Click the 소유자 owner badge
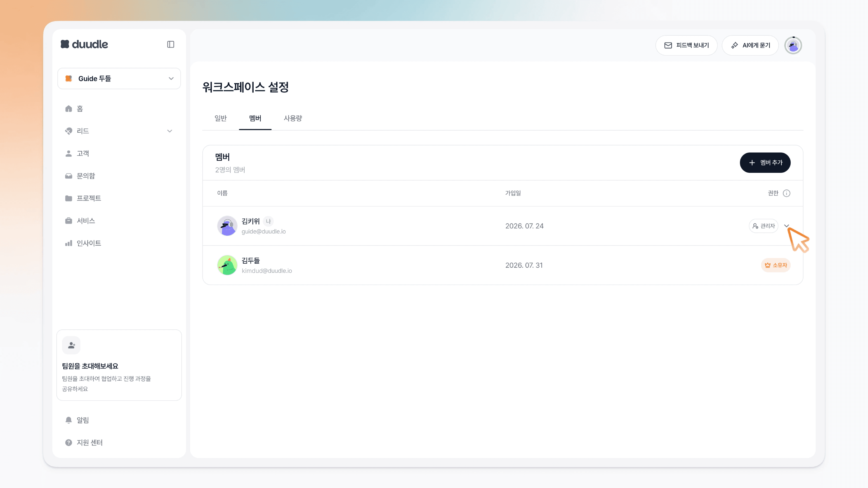 (776, 265)
